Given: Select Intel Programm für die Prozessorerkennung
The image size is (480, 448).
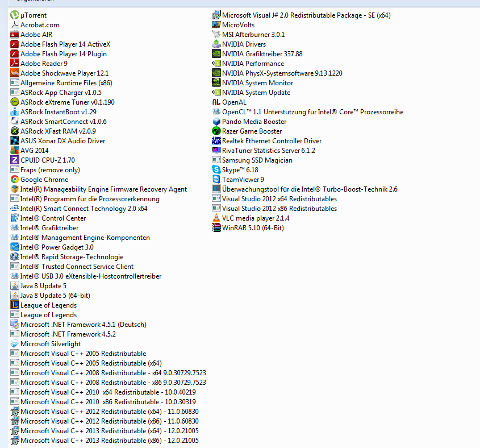Looking at the screenshot, I should pos(85,199).
